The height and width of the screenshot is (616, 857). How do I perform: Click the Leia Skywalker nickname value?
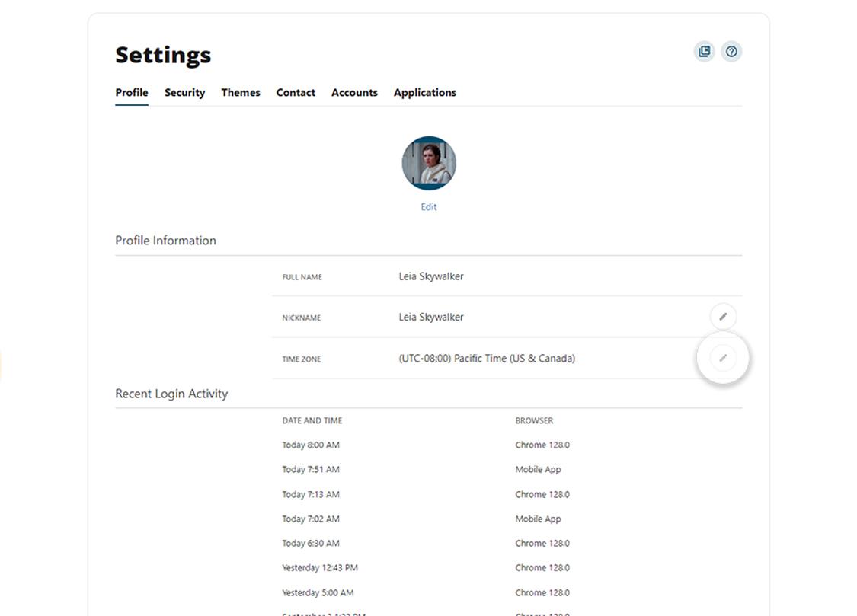pyautogui.click(x=431, y=318)
